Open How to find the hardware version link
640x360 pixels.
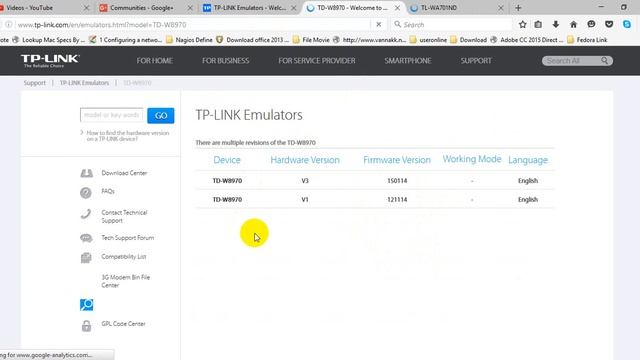point(127,136)
